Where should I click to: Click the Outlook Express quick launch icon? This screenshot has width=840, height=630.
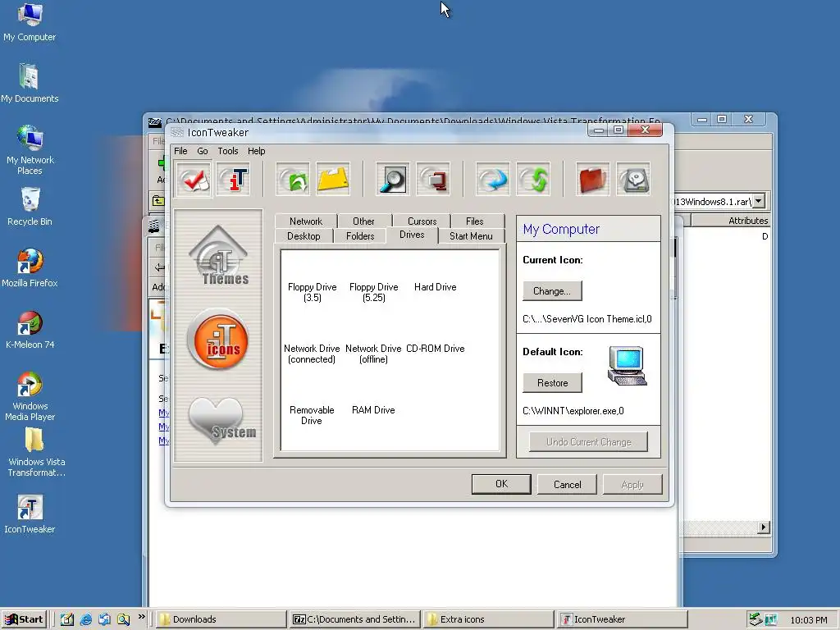click(x=104, y=619)
